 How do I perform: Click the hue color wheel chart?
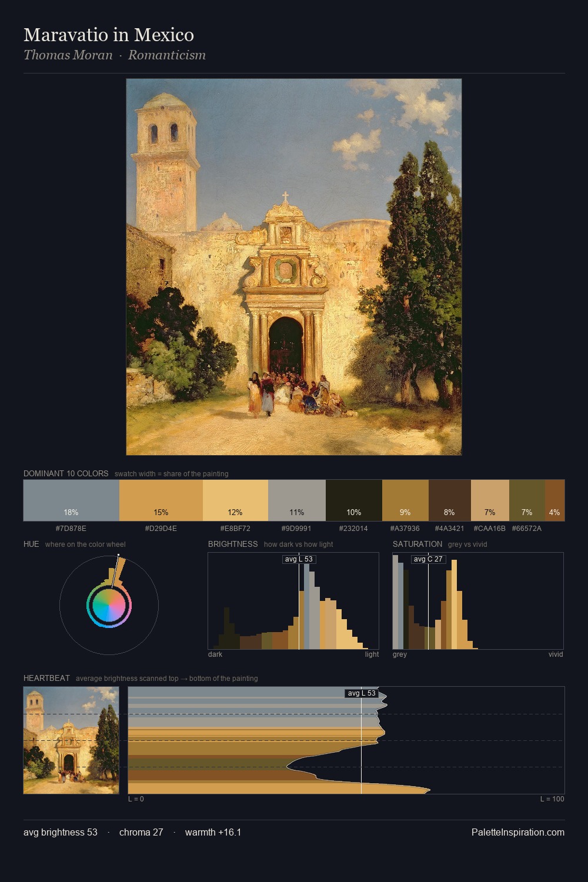point(109,605)
